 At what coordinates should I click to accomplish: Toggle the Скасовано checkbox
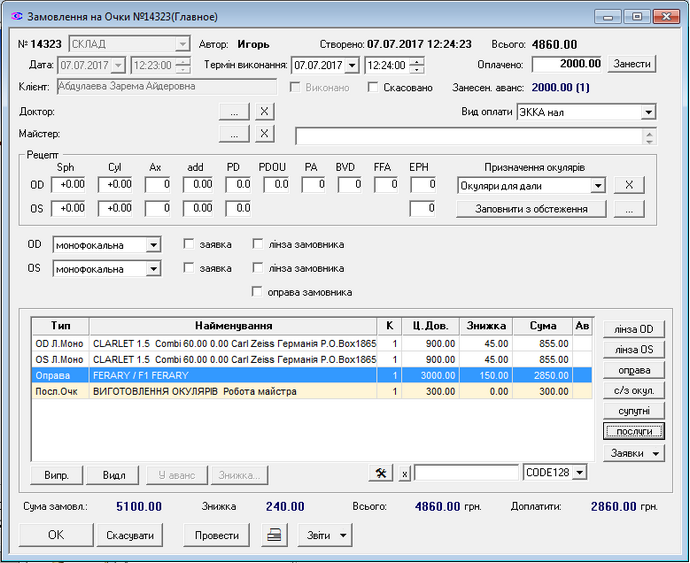(373, 88)
